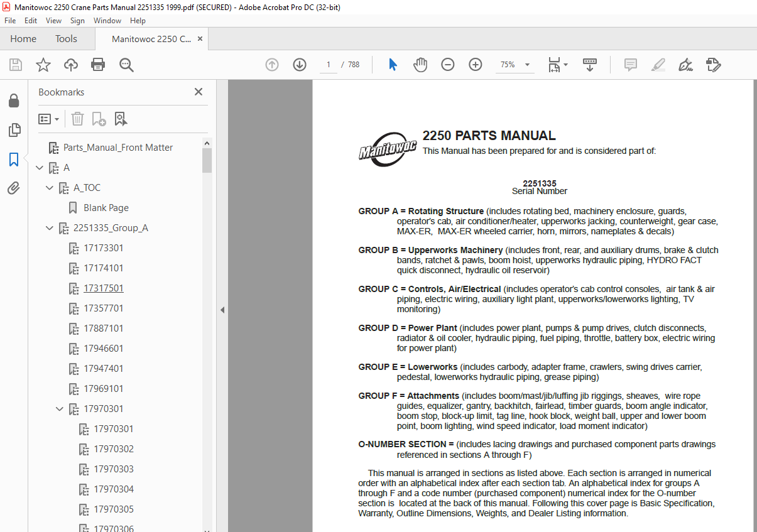Add the document to starred favorites

(43, 65)
